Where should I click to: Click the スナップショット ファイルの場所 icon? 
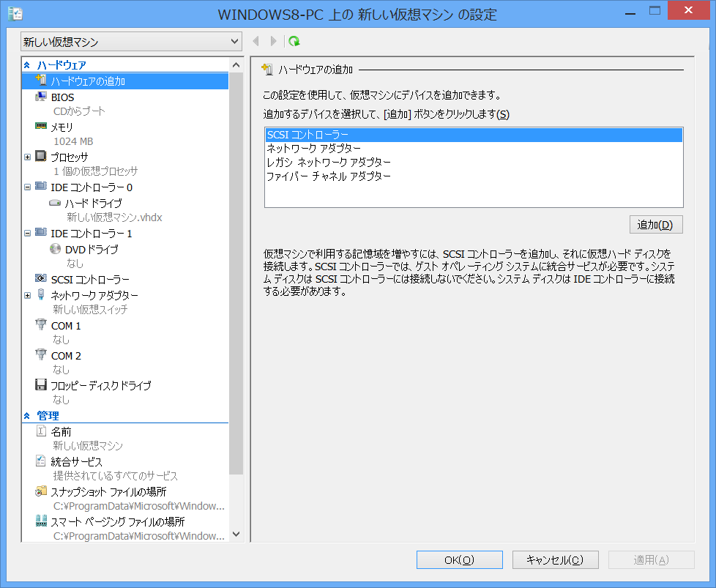coord(41,491)
